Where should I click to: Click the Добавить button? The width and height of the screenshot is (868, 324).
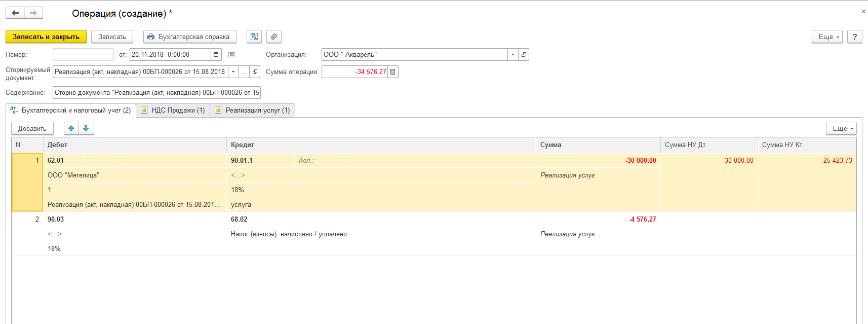point(32,128)
